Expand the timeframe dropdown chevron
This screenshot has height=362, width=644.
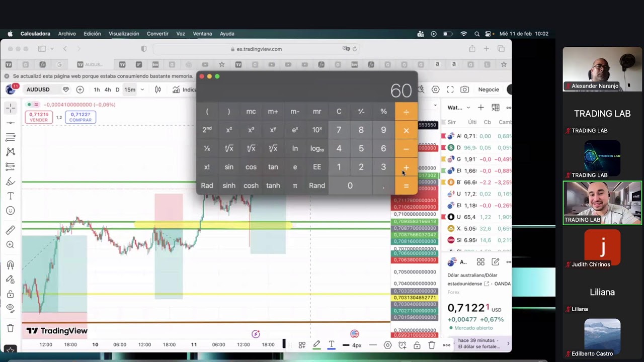click(142, 89)
